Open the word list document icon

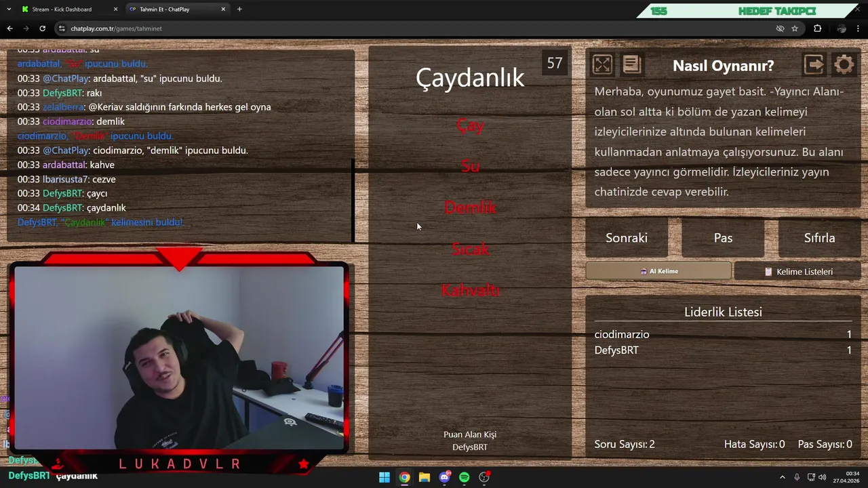pos(631,64)
